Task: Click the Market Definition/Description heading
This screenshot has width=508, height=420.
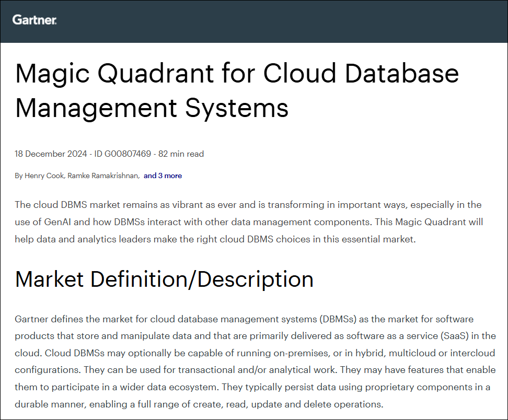Action: tap(164, 279)
